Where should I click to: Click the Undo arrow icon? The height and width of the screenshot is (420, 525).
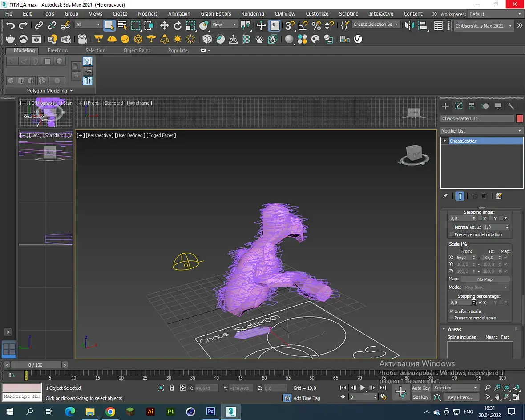point(11,25)
